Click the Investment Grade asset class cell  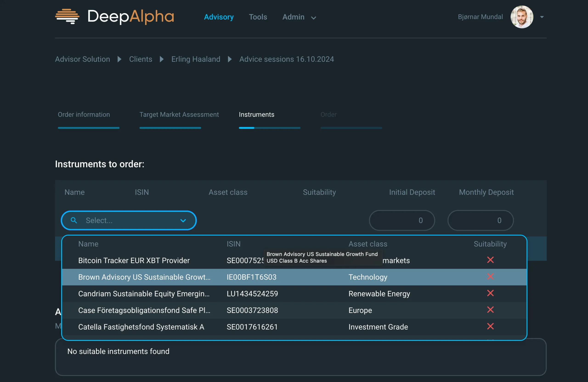click(378, 327)
